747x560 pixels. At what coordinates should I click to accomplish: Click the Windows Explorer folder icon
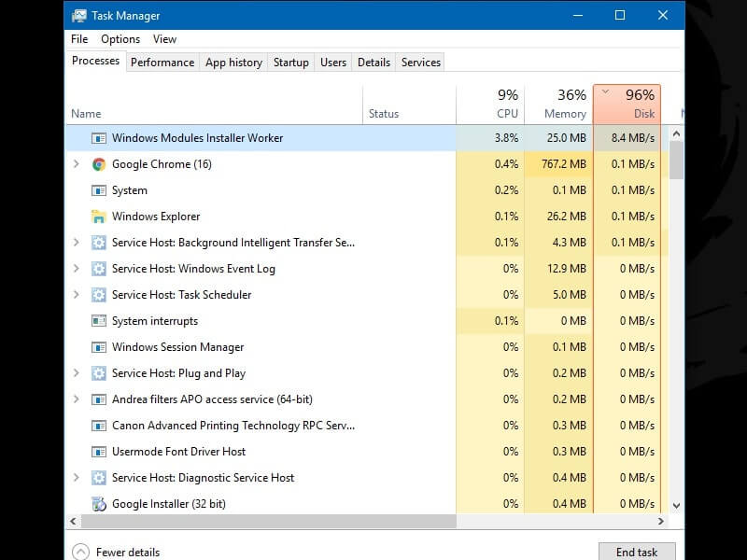pos(99,217)
